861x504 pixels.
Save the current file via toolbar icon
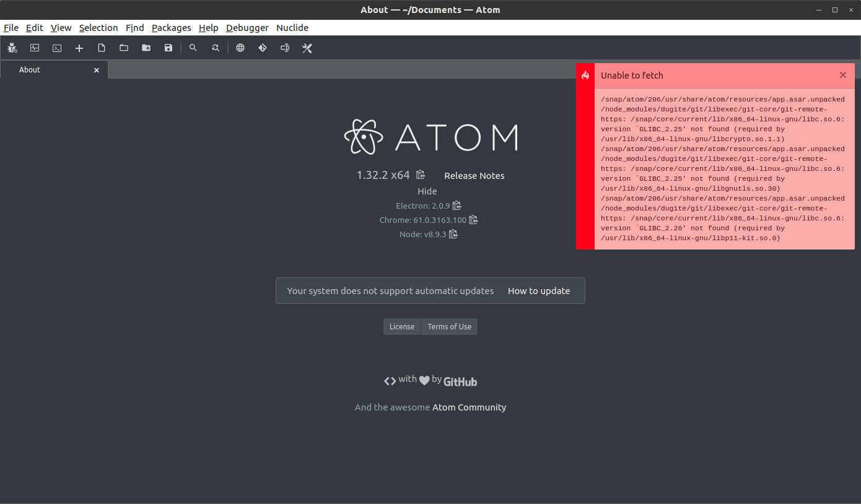168,48
